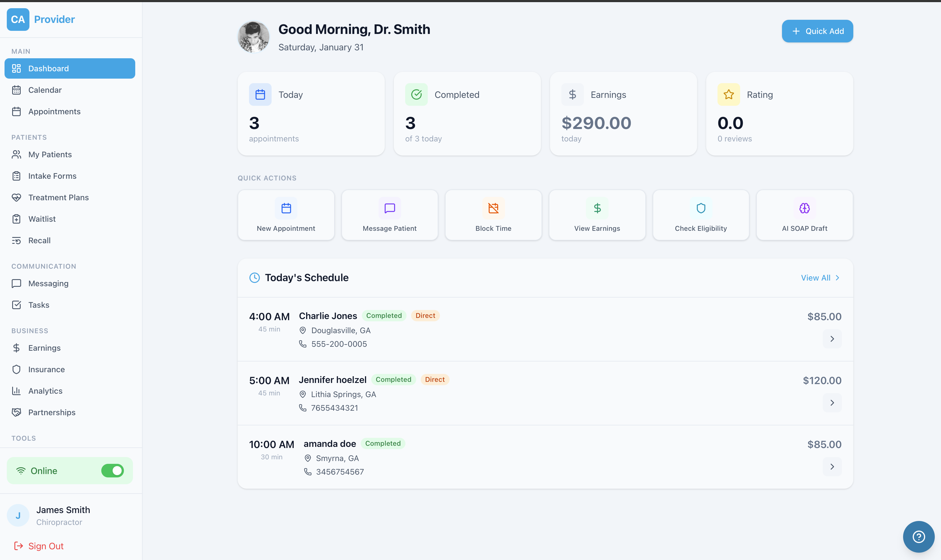941x560 pixels.
Task: Click the Block Time icon
Action: pyautogui.click(x=493, y=208)
